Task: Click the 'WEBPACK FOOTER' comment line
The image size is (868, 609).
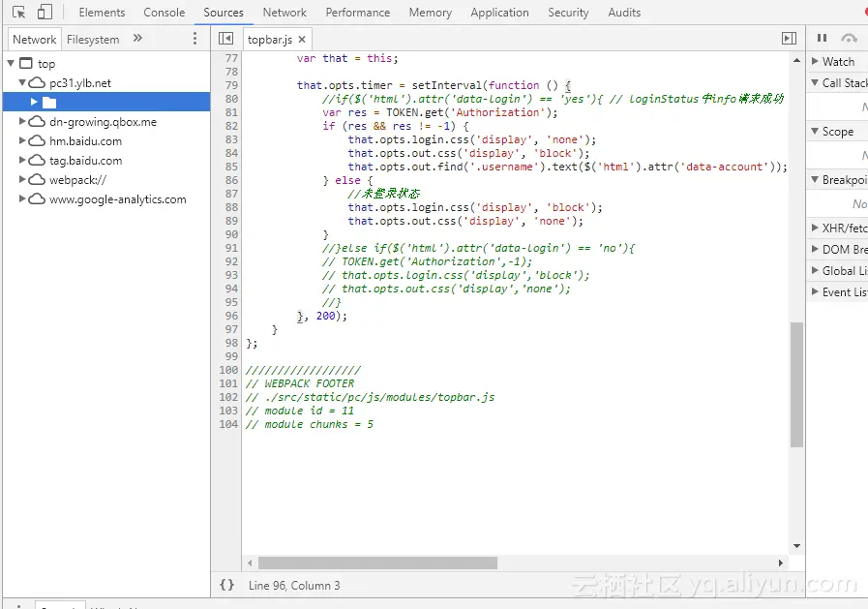Action: (x=300, y=383)
